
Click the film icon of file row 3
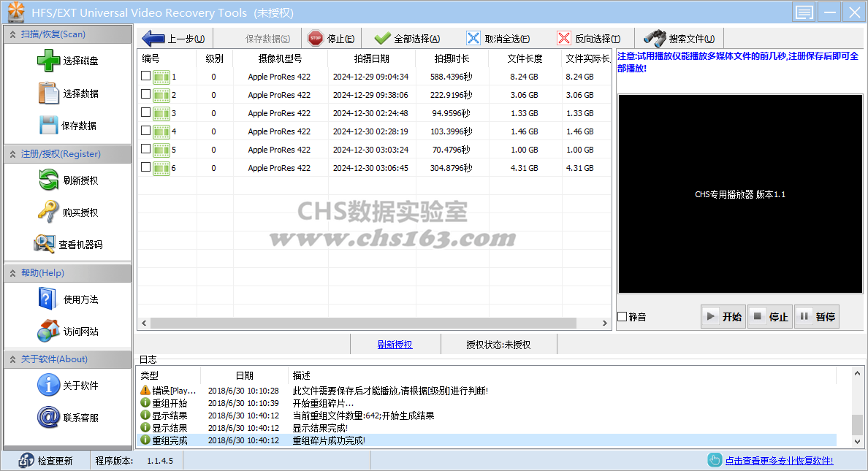(x=161, y=113)
